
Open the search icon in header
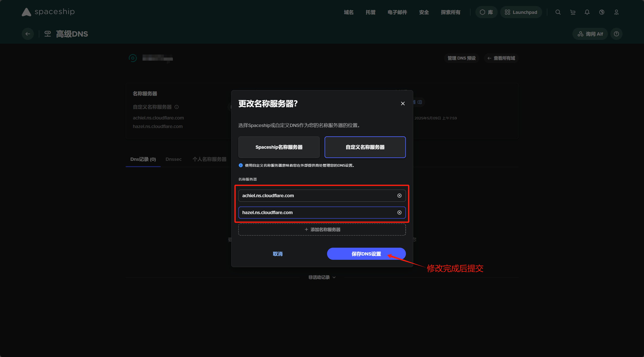click(558, 12)
